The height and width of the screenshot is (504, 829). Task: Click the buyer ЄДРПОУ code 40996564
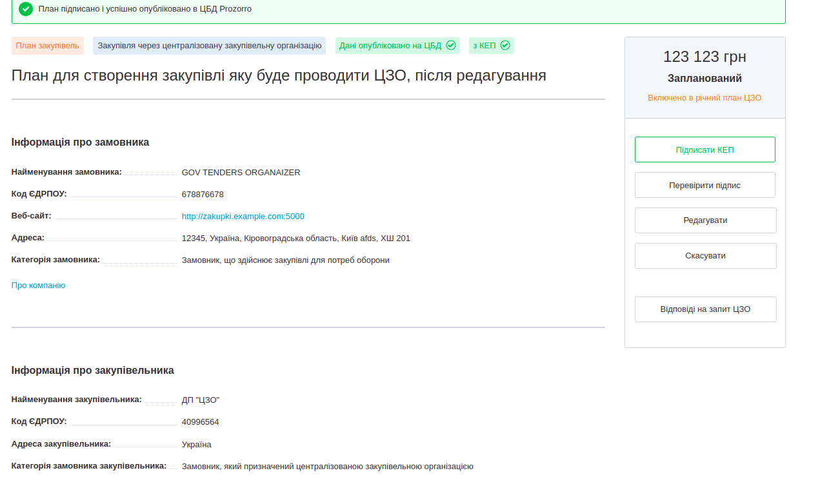click(x=200, y=422)
